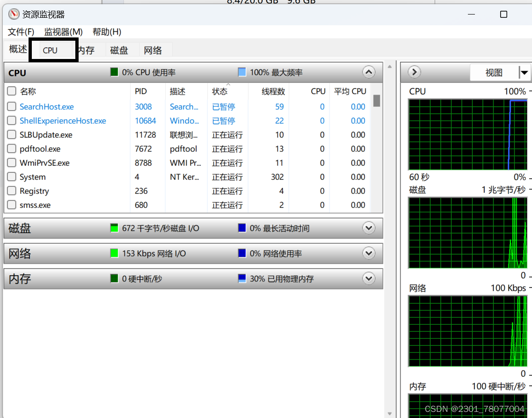Click the green disk I/O legend square

pyautogui.click(x=114, y=227)
